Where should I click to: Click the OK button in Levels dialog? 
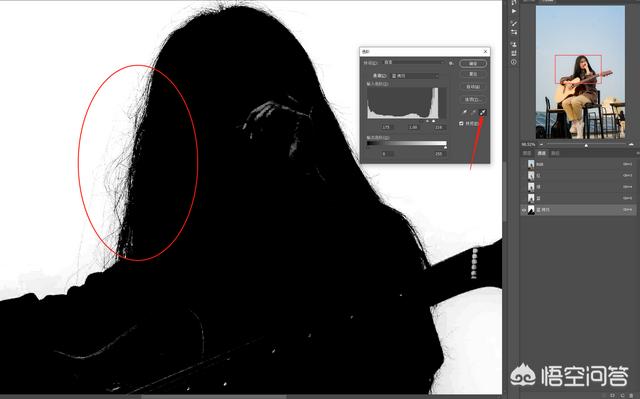(473, 64)
